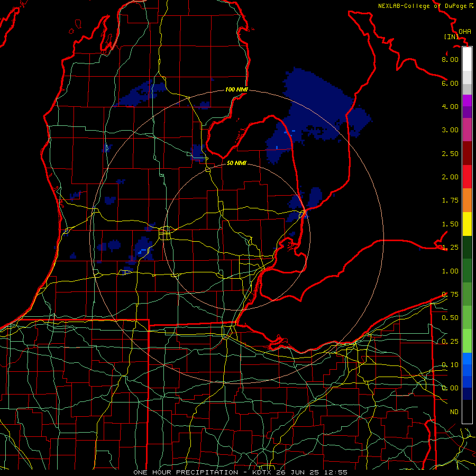The image size is (476, 476).
Task: Pick the light gray swatch above 6.00
Action: coord(467,77)
